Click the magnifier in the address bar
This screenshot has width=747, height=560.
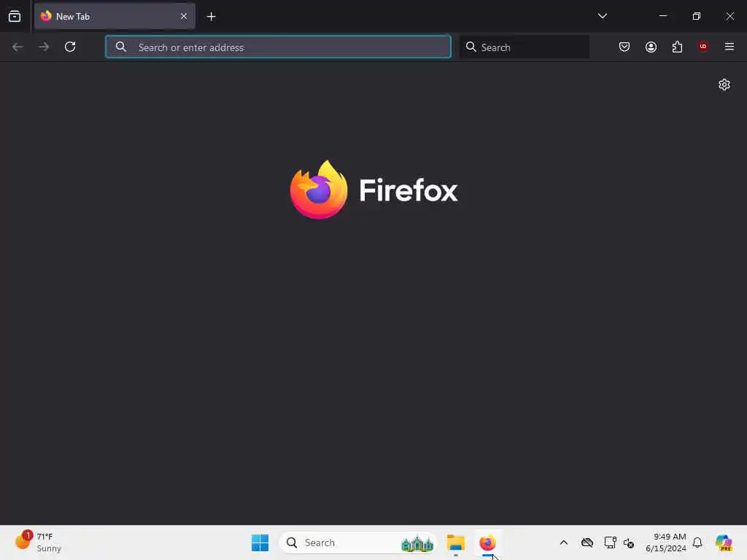tap(121, 47)
